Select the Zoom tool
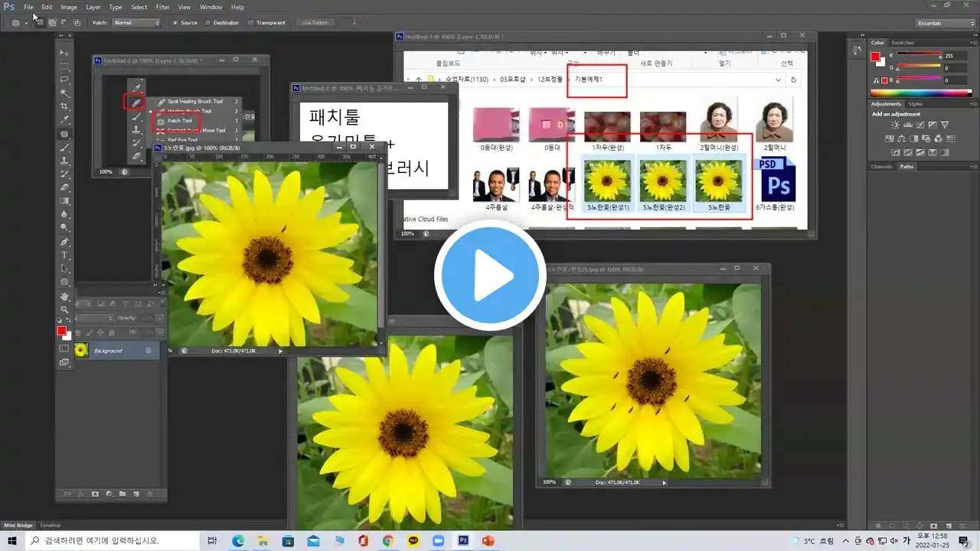Screen dimensions: 980x551 point(65,309)
